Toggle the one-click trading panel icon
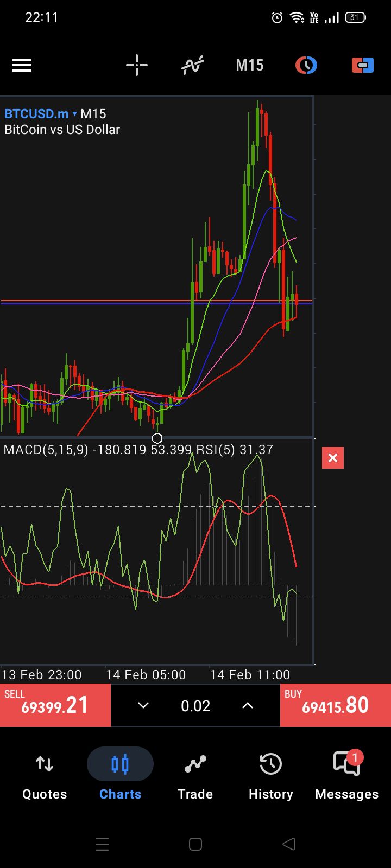Image resolution: width=391 pixels, height=868 pixels. pyautogui.click(x=362, y=66)
